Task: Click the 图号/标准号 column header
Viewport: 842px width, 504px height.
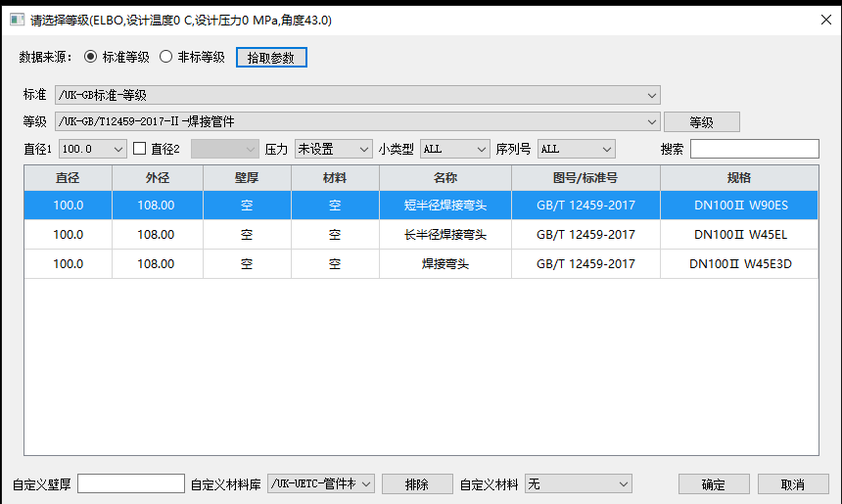Action: pos(585,178)
